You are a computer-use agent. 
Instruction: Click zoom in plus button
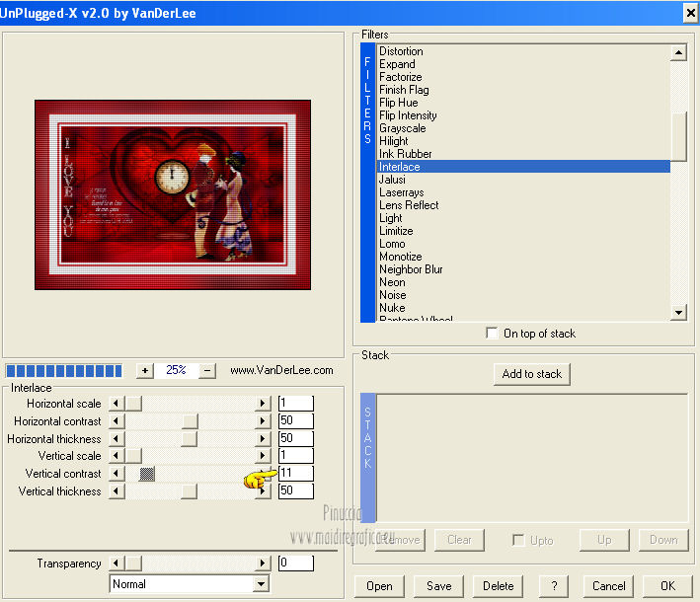[x=145, y=370]
